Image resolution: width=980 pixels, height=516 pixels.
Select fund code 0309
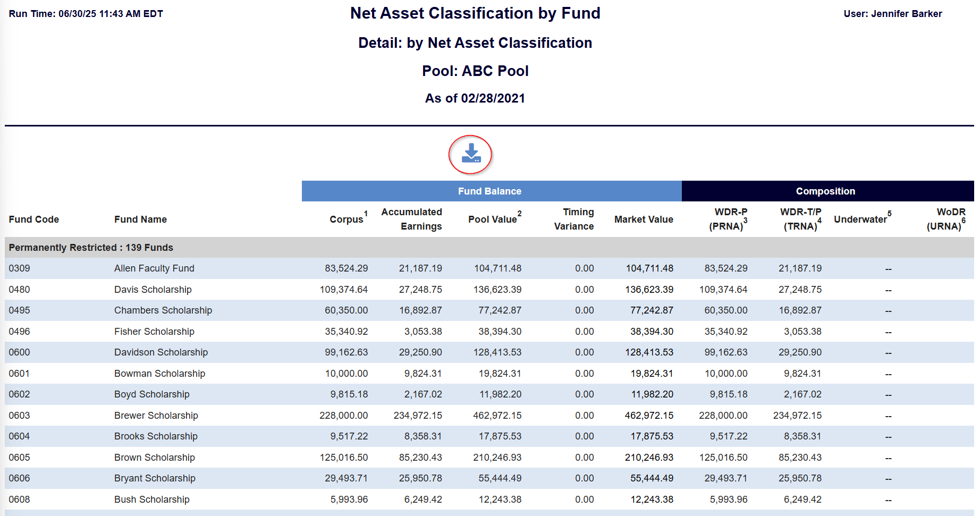[x=19, y=268]
